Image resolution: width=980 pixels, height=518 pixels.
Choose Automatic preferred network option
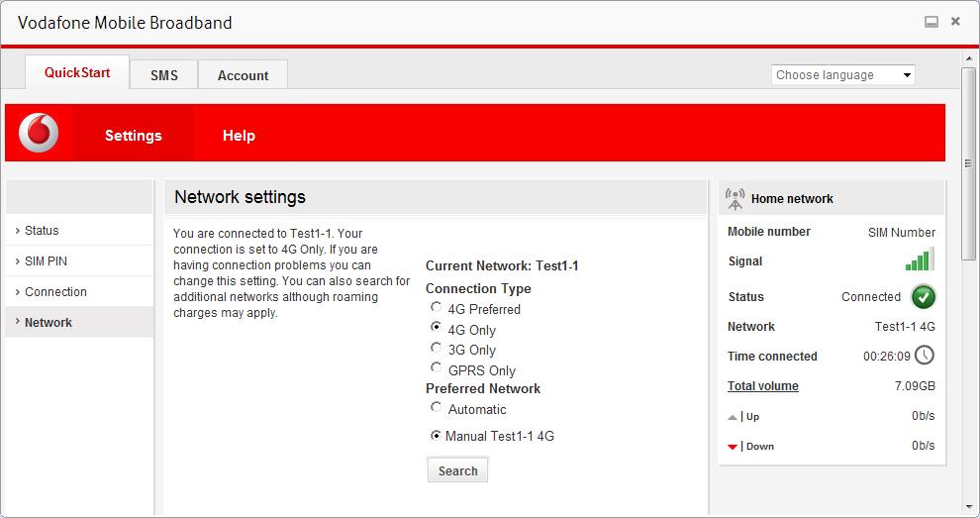(437, 407)
